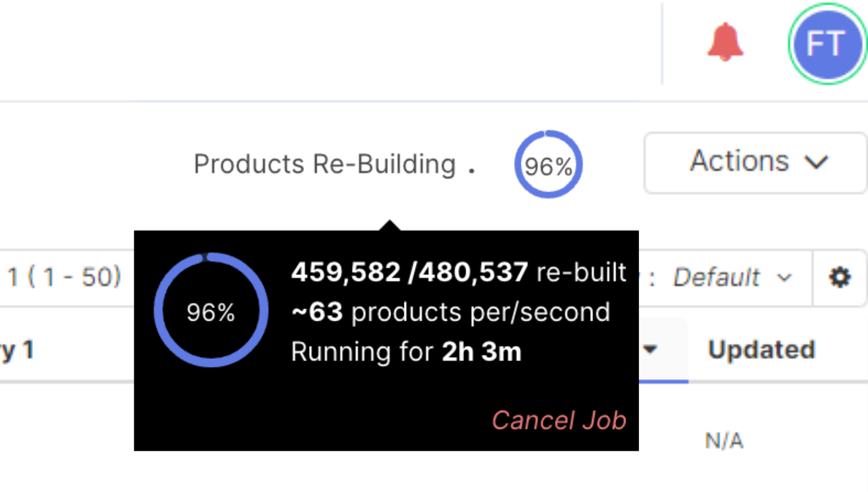Open the gear settings icon
868x492 pixels.
coord(840,277)
